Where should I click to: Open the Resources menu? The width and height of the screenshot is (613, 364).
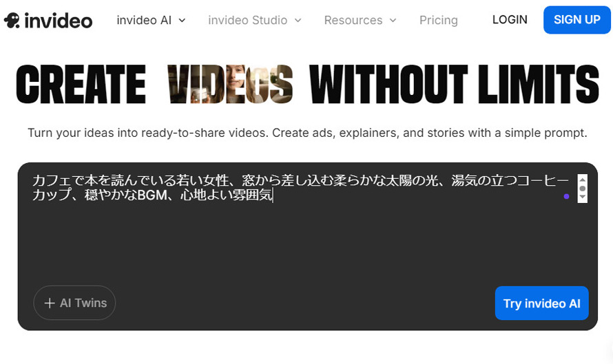(360, 21)
